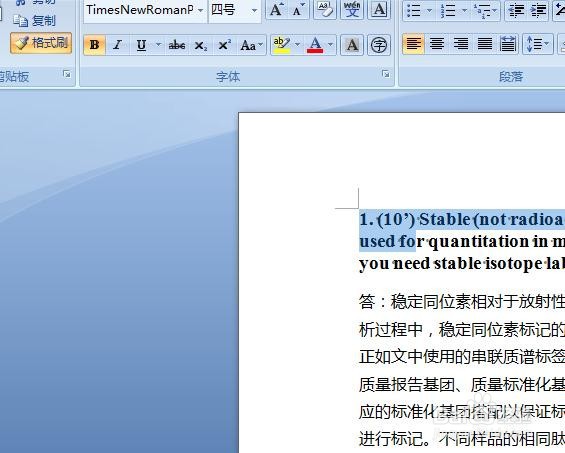This screenshot has width=565, height=453.
Task: Click the line starting "进行标记"
Action: 462,438
